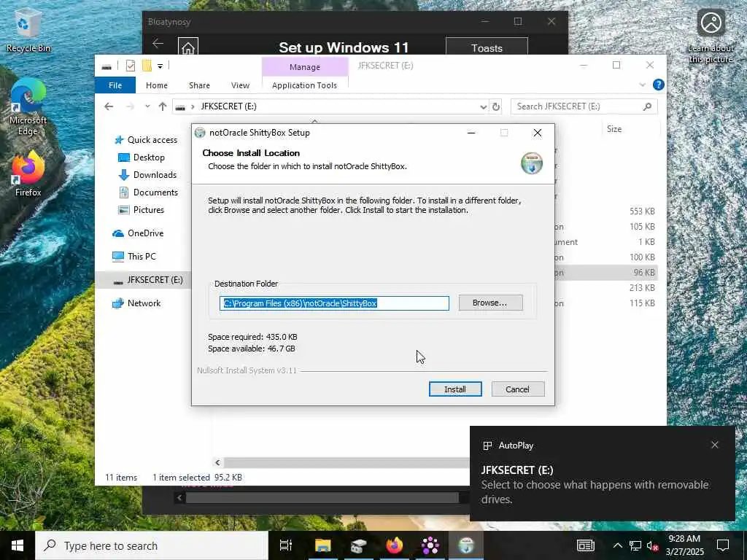Click the muted volume tray icon
This screenshot has height=560, width=747.
click(653, 546)
